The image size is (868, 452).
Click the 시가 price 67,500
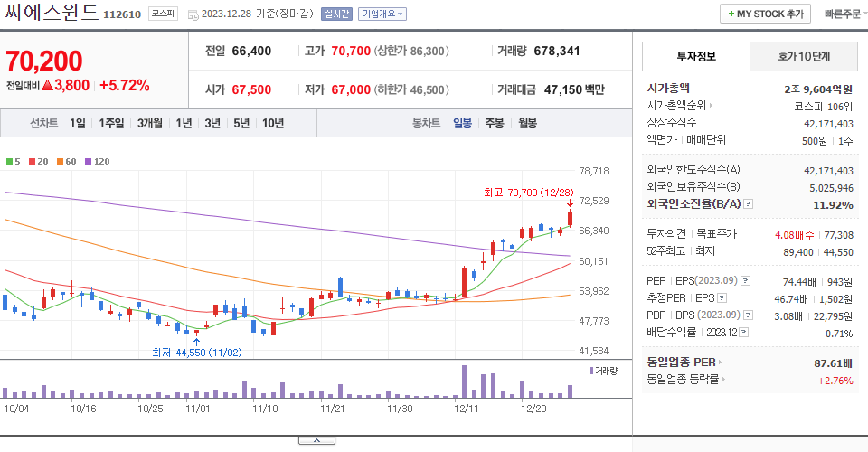pos(252,89)
